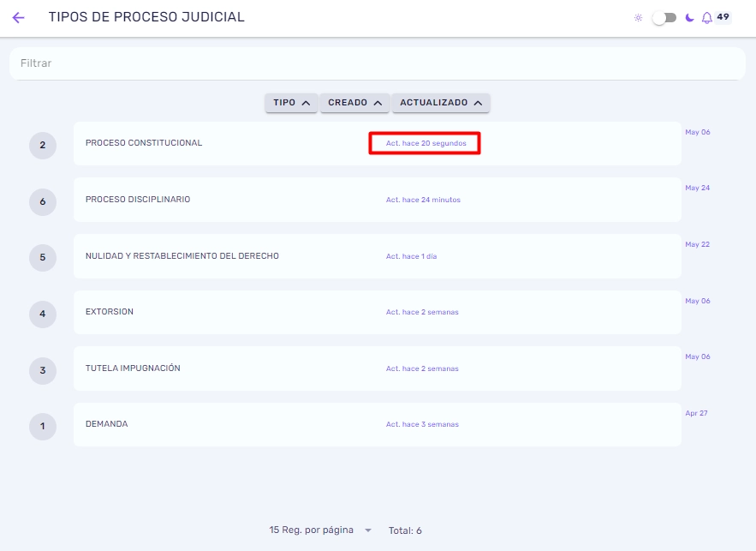This screenshot has width=756, height=551.
Task: Click 'Act. hace 3 semanas' text
Action: [422, 424]
